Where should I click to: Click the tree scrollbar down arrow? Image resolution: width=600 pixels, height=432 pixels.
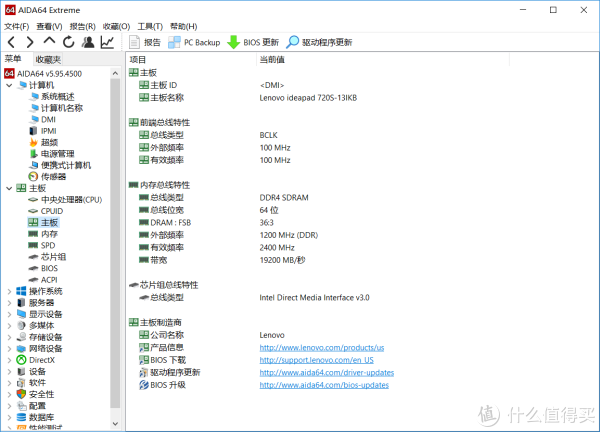point(115,424)
